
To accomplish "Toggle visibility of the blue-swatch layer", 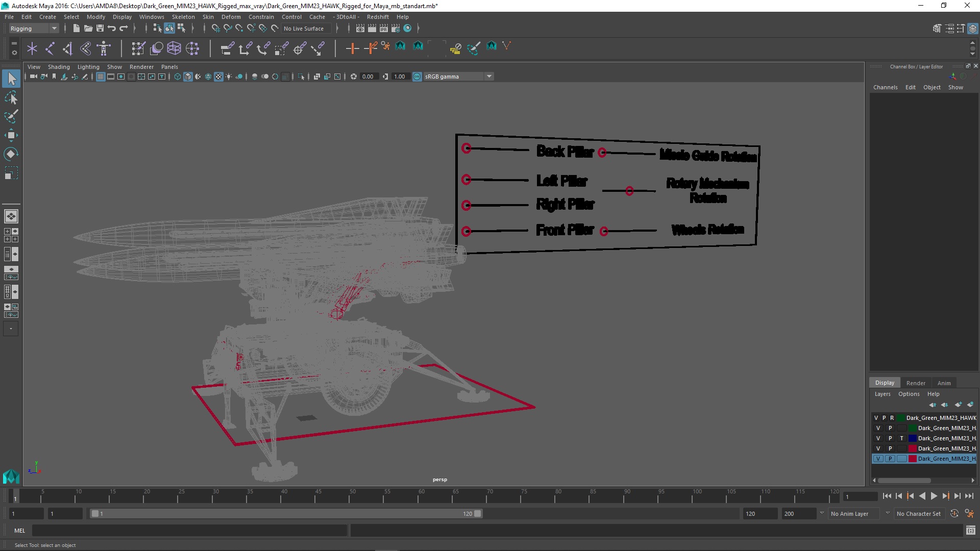I will pos(878,438).
